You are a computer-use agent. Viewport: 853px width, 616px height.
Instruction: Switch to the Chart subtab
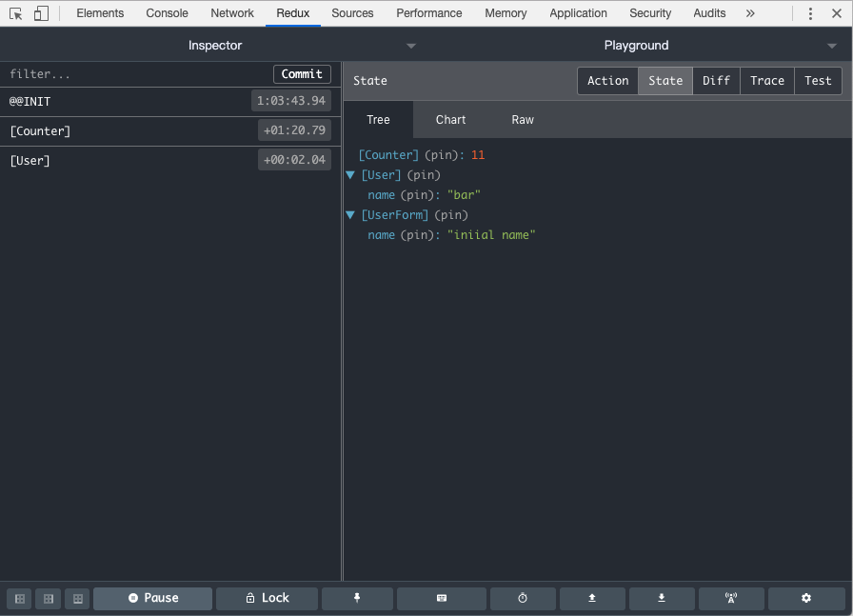tap(450, 120)
